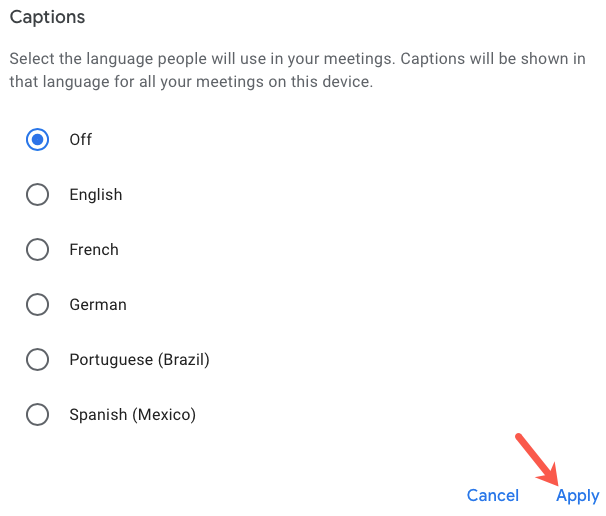Click the 'Spanish' language label text

(97, 415)
